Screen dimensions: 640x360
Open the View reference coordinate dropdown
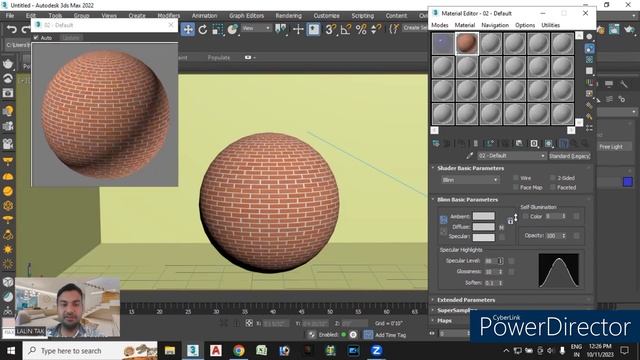pyautogui.click(x=256, y=28)
